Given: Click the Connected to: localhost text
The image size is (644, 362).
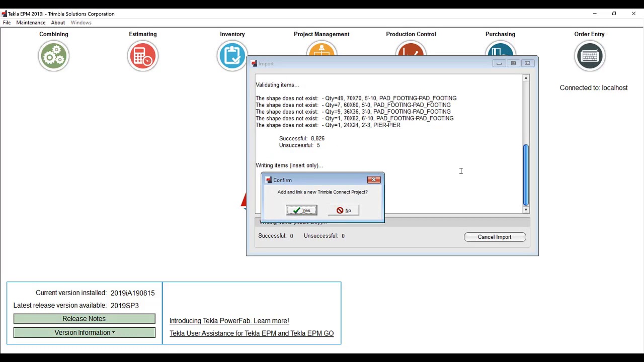Looking at the screenshot, I should pyautogui.click(x=594, y=87).
